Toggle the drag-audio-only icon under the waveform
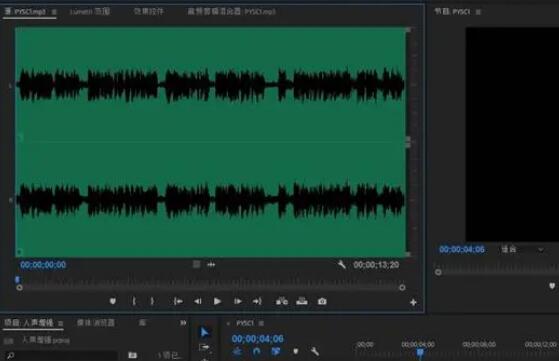The image size is (559, 361). (x=211, y=265)
